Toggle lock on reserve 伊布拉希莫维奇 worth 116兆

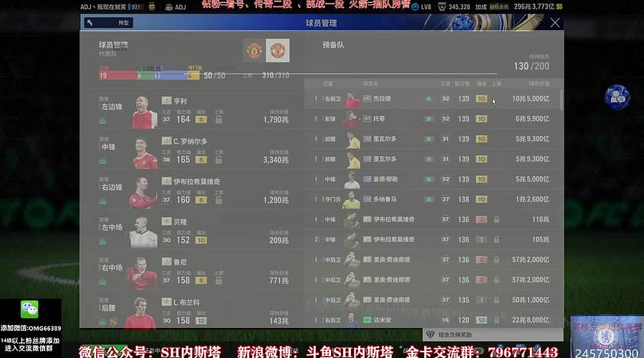(x=496, y=220)
